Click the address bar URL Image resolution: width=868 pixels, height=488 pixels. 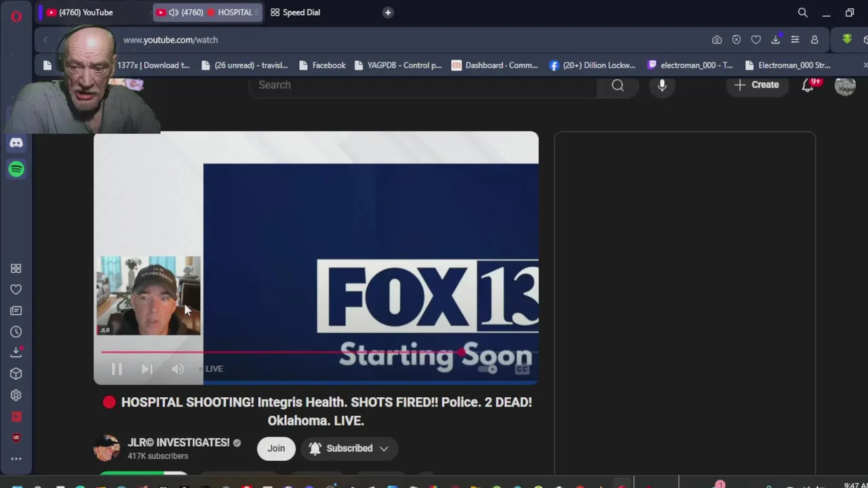click(171, 40)
